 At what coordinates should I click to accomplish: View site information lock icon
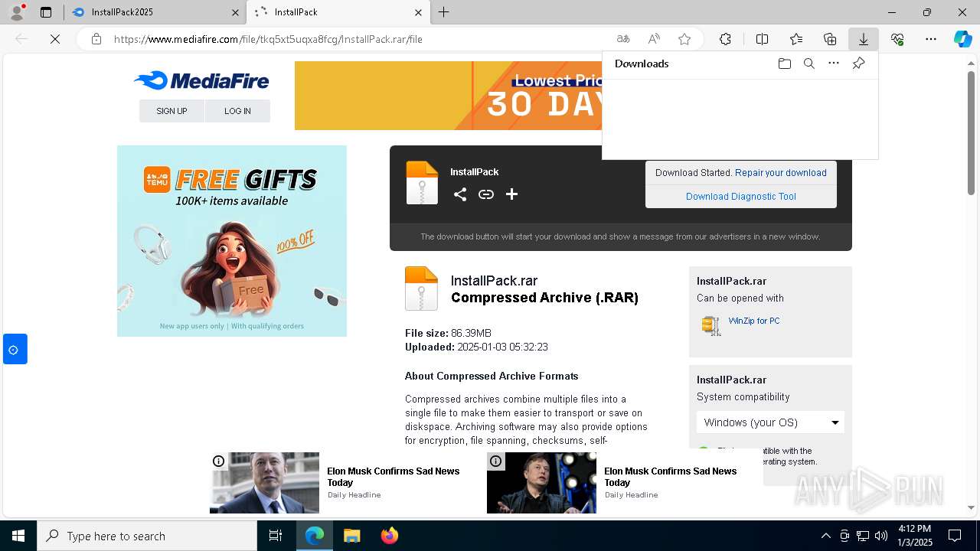tap(96, 39)
